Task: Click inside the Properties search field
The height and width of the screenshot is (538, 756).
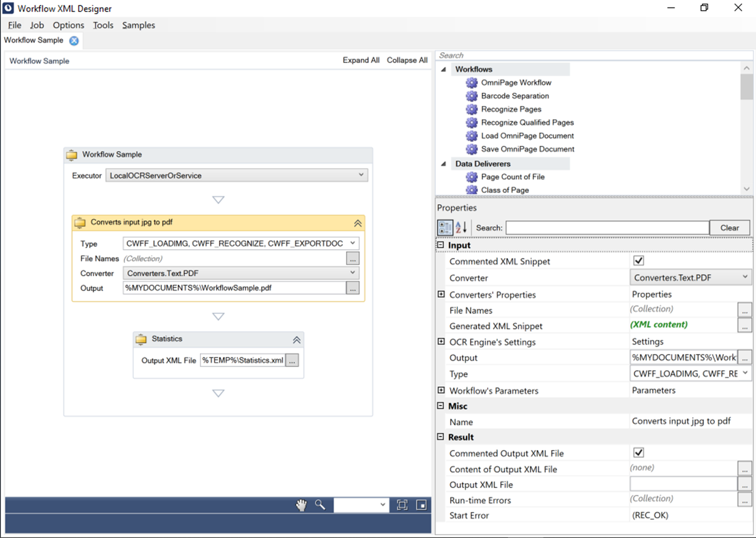Action: coord(606,227)
